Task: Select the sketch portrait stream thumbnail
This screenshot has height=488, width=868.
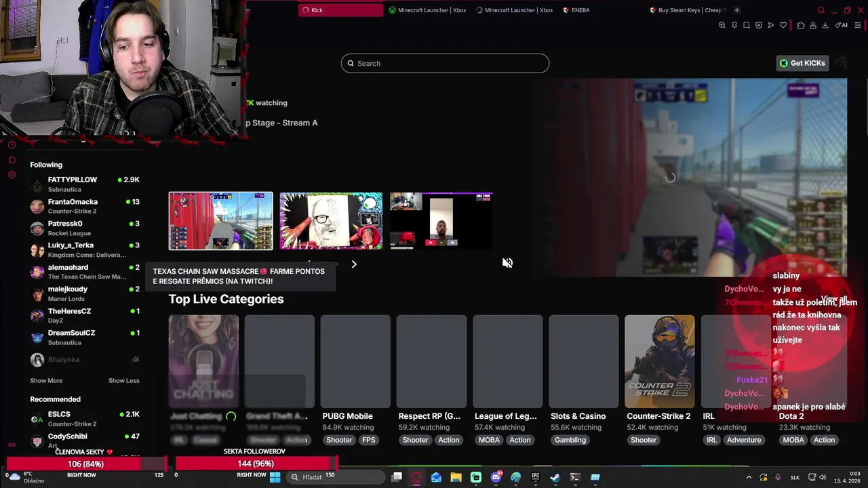Action: (331, 221)
